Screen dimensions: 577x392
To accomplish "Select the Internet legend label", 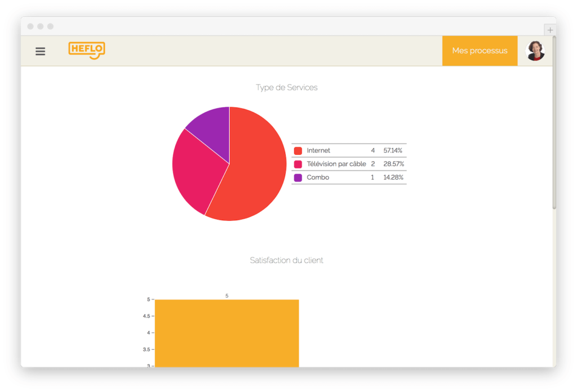I will 318,151.
